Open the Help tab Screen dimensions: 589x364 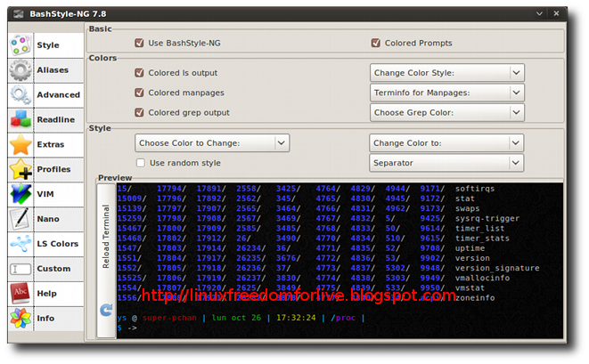(x=45, y=293)
